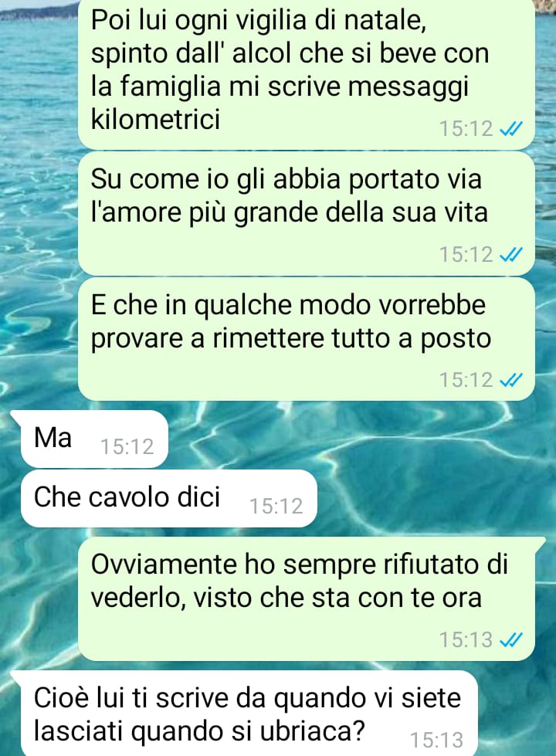556x756 pixels.
Task: Click 15:12 timestamp on 'messaggi kilometrici' message
Action: pos(466,129)
